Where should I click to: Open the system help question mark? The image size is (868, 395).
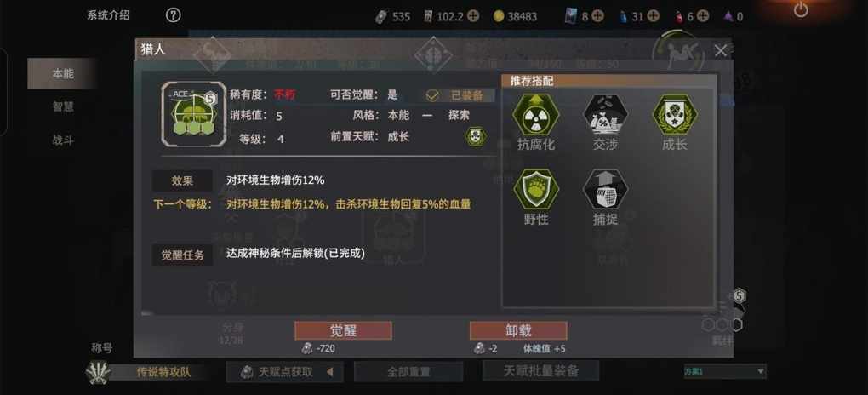(174, 15)
